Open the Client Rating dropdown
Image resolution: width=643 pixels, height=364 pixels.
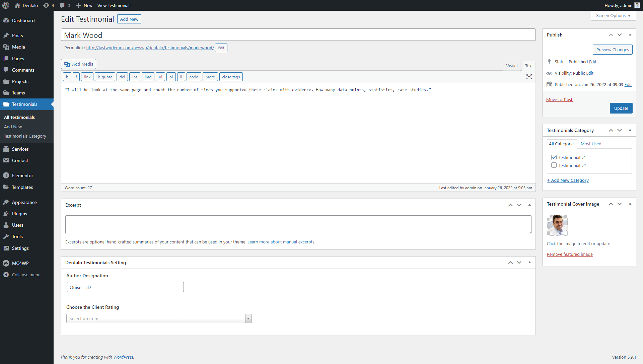tap(159, 318)
